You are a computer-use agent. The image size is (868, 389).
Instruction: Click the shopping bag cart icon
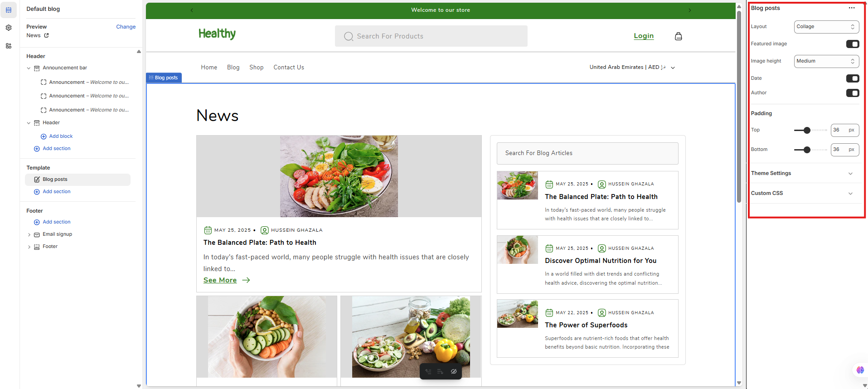(678, 36)
